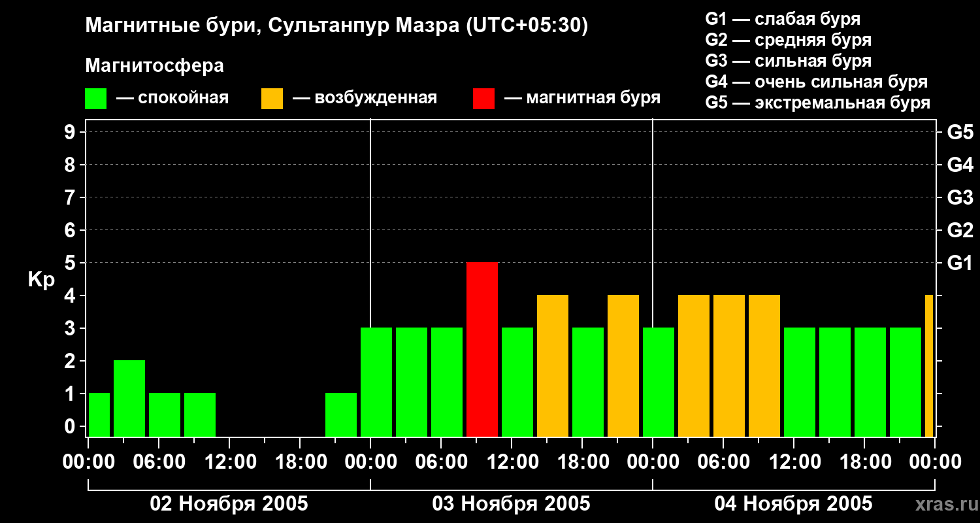
Task: Click the 'G2 — средняя буря' description
Action: click(x=789, y=40)
